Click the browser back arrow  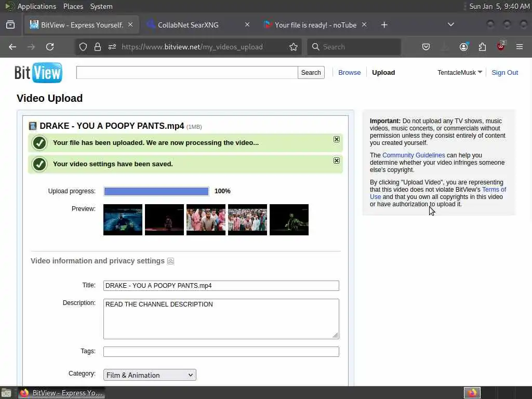[x=12, y=47]
